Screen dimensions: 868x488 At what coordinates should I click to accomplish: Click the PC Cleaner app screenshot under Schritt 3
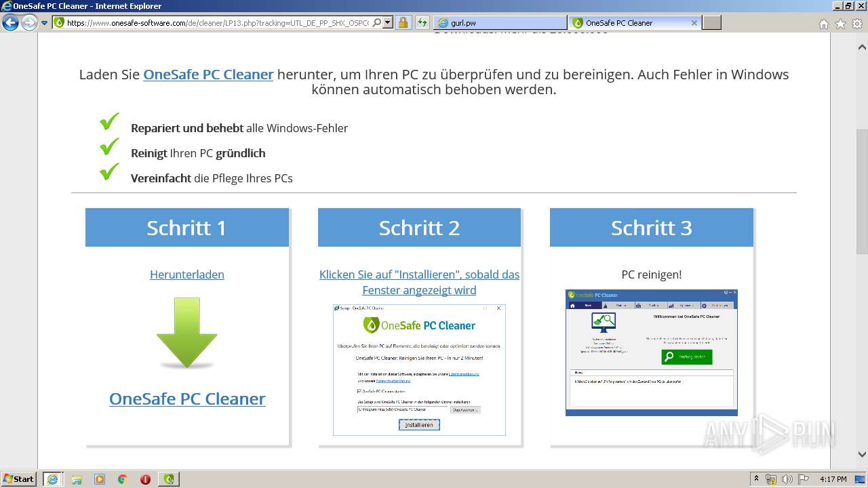(651, 352)
